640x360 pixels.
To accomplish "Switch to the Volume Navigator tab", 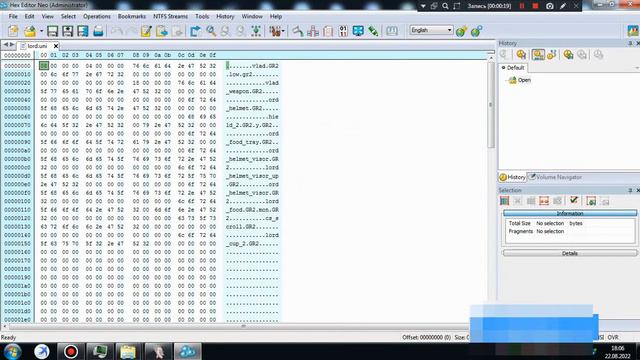I will 555,177.
